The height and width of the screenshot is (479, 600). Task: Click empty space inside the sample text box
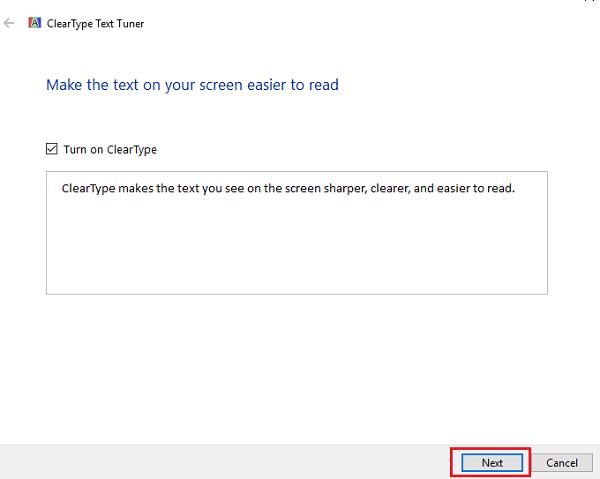[296, 250]
